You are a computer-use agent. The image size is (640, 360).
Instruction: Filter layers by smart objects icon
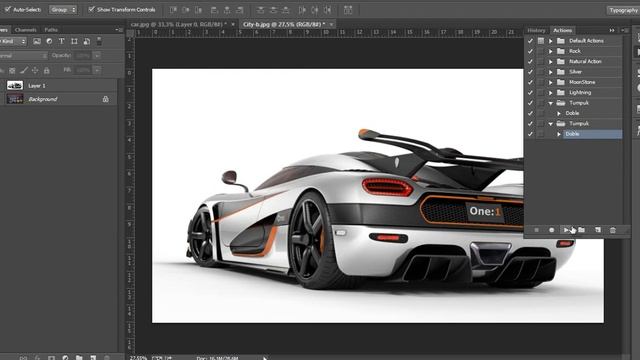click(87, 41)
